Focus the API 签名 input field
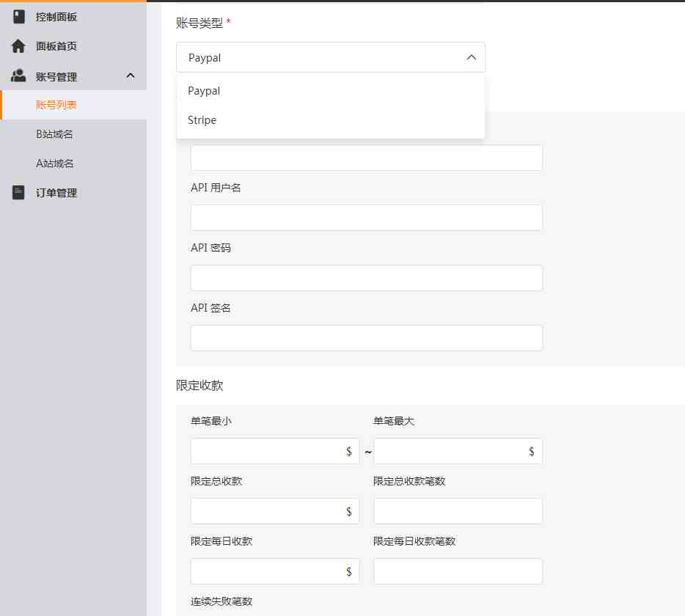Viewport: 685px width, 616px height. [x=367, y=338]
